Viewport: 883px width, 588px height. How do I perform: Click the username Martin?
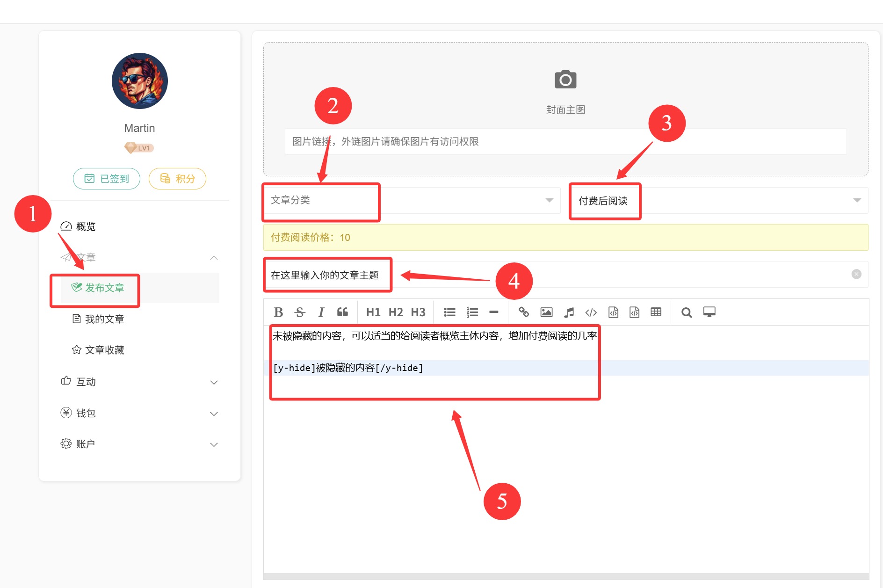(x=139, y=128)
